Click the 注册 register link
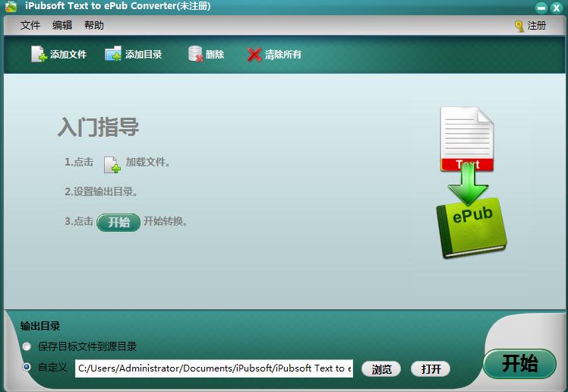Viewport: 568px width, 392px height. (x=536, y=26)
